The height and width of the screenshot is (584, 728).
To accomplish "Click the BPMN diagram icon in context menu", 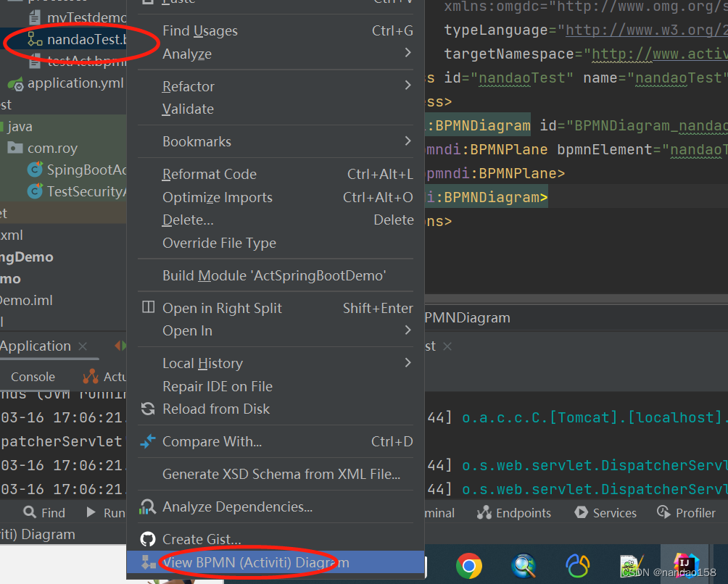I will click(x=149, y=562).
